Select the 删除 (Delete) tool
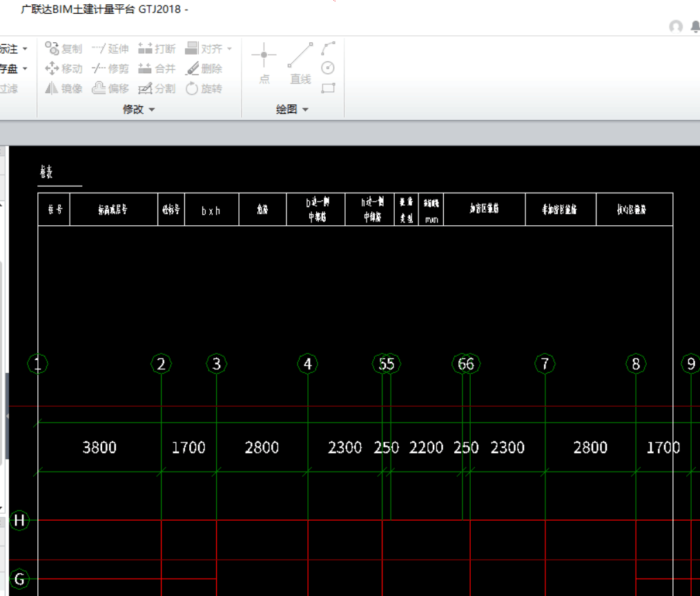The image size is (700, 596). 204,68
